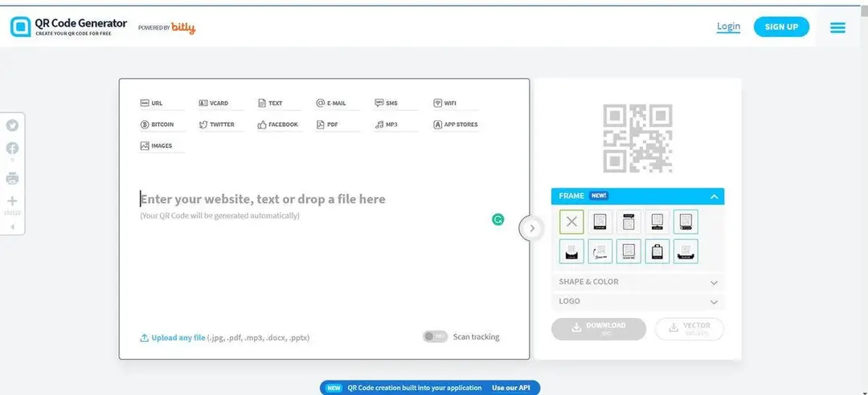Click the VECTOR SVG/EPS button
868x395 pixels.
point(690,328)
